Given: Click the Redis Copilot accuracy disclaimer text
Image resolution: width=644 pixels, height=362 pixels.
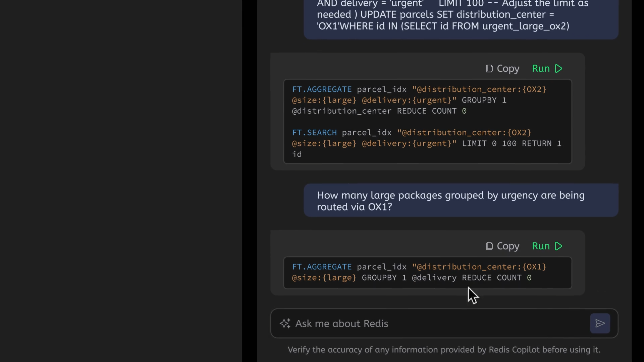Looking at the screenshot, I should point(444,350).
